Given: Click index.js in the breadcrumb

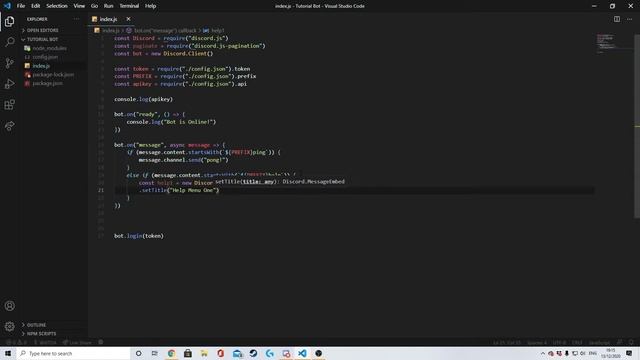Looking at the screenshot, I should pos(110,31).
